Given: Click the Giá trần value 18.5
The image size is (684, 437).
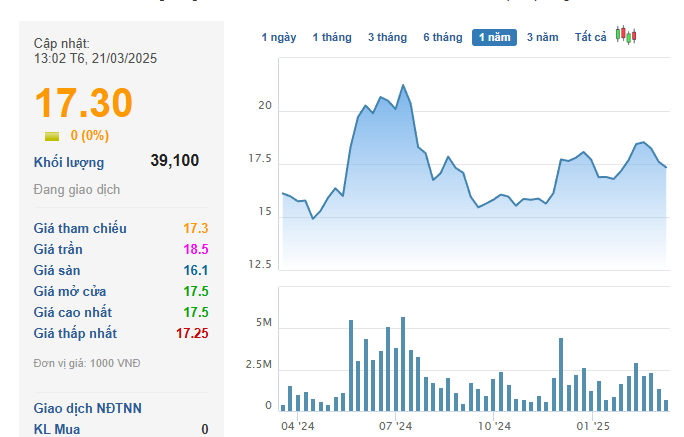Looking at the screenshot, I should (x=195, y=249).
